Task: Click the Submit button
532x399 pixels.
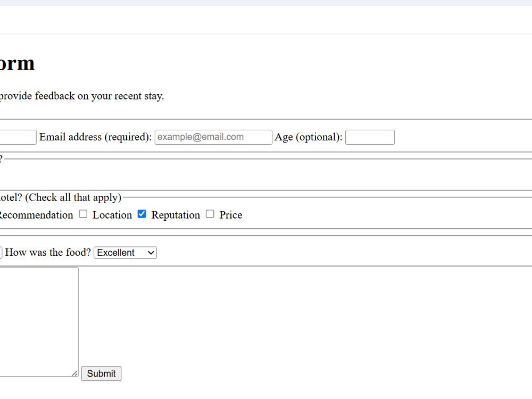Action: tap(101, 373)
